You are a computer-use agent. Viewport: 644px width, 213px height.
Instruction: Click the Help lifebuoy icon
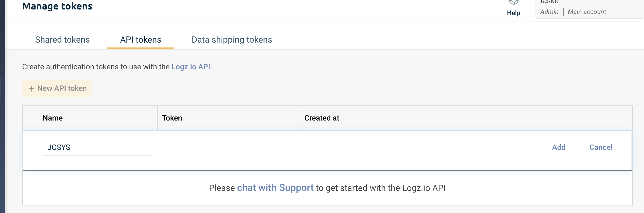click(x=513, y=2)
